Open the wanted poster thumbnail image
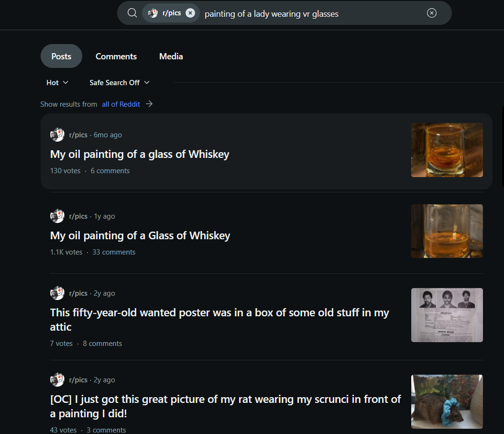The height and width of the screenshot is (434, 504). tap(447, 315)
